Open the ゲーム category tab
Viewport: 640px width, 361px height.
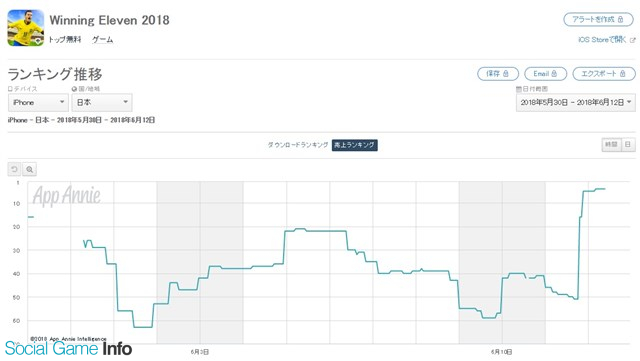[x=102, y=40]
